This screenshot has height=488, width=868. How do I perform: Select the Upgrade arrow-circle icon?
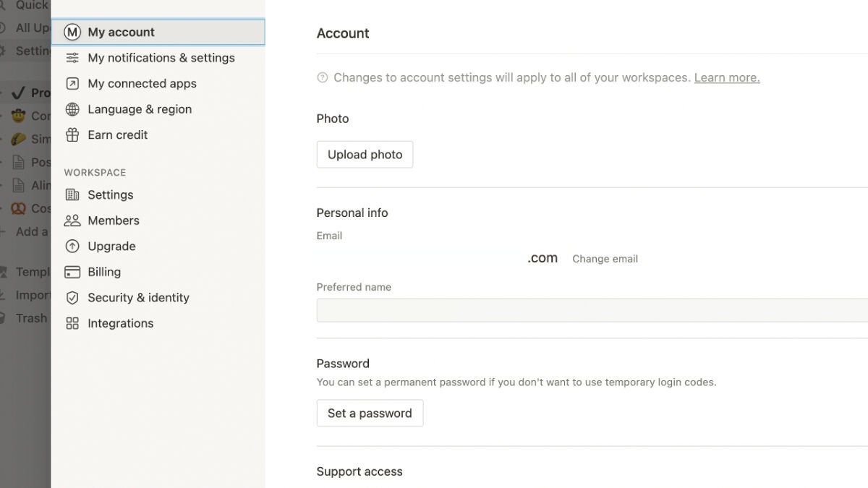click(72, 247)
